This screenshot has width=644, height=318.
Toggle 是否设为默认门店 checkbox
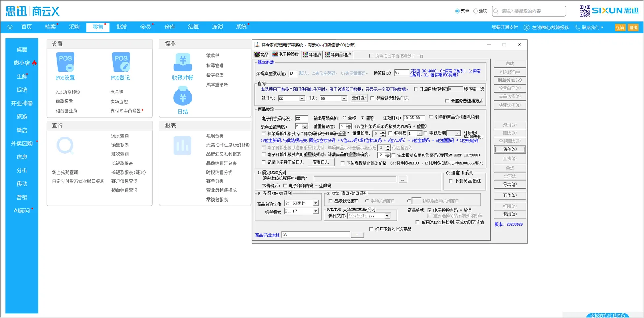point(372,98)
